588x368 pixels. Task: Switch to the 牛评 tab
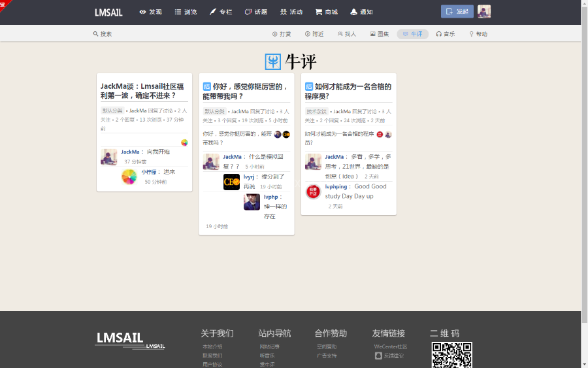coord(412,34)
